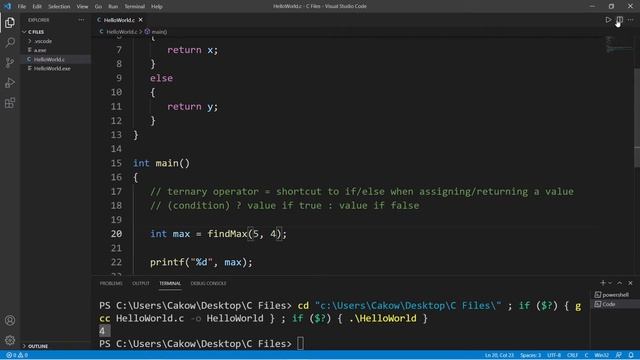Open the Edit menu

[x=37, y=7]
